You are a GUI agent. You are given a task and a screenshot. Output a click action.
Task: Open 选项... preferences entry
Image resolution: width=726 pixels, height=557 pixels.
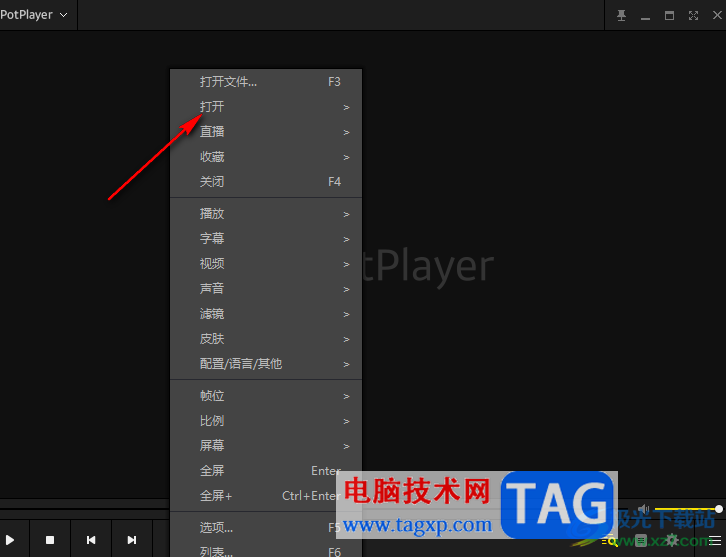pyautogui.click(x=266, y=528)
